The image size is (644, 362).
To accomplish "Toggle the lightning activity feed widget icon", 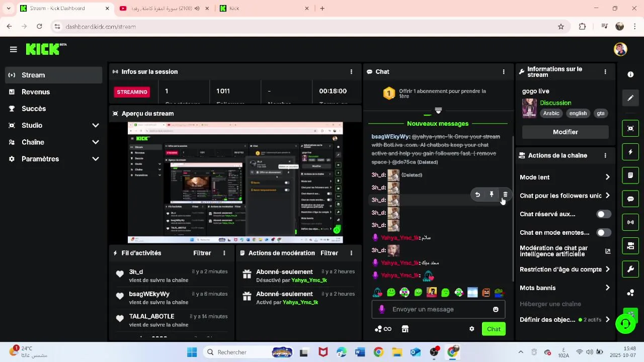I will pyautogui.click(x=630, y=152).
